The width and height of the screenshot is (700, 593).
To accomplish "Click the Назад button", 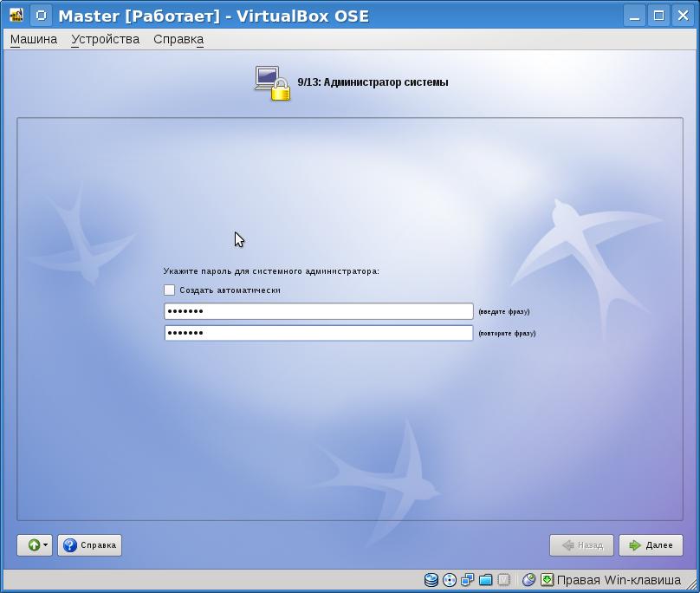I will [x=581, y=545].
